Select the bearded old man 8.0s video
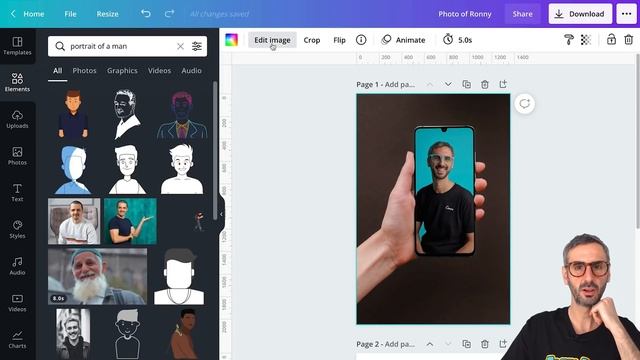This screenshot has height=360, width=640. (x=97, y=276)
